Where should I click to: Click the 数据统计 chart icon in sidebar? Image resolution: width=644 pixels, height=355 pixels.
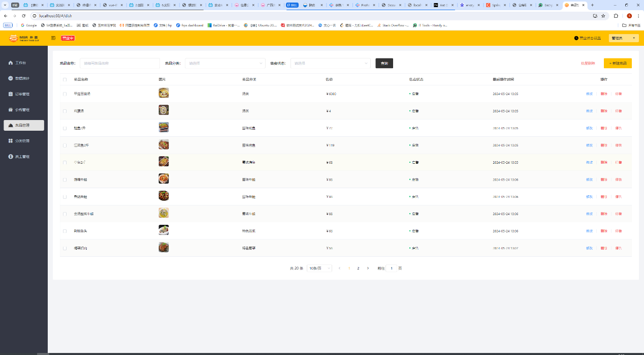click(x=11, y=78)
